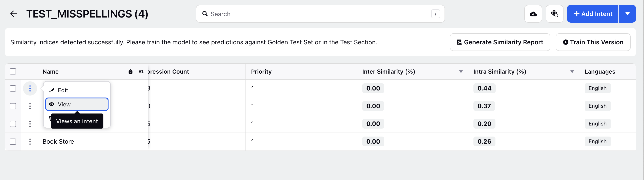
Task: Click Train This Version button
Action: [x=593, y=42]
